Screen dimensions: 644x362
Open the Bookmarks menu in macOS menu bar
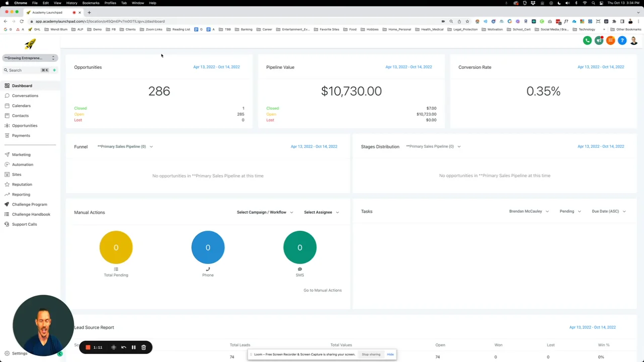pyautogui.click(x=91, y=3)
